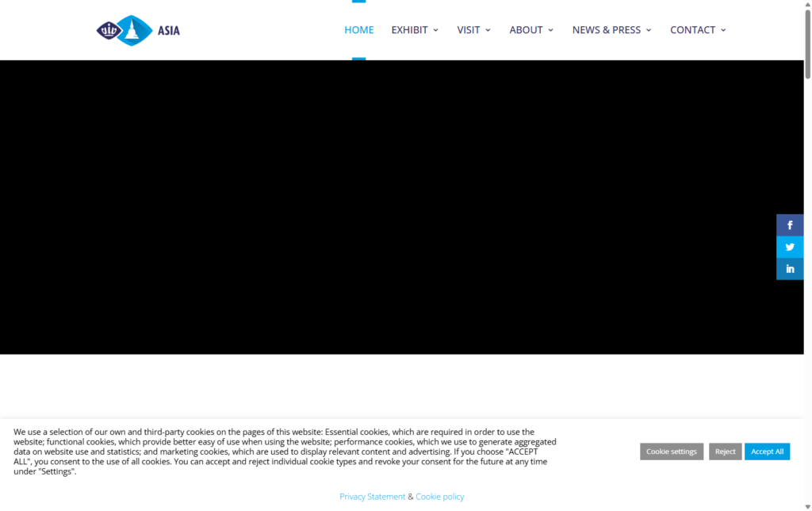Screen dimensions: 812x511
Task: Share the page on Twitter
Action: tap(790, 247)
